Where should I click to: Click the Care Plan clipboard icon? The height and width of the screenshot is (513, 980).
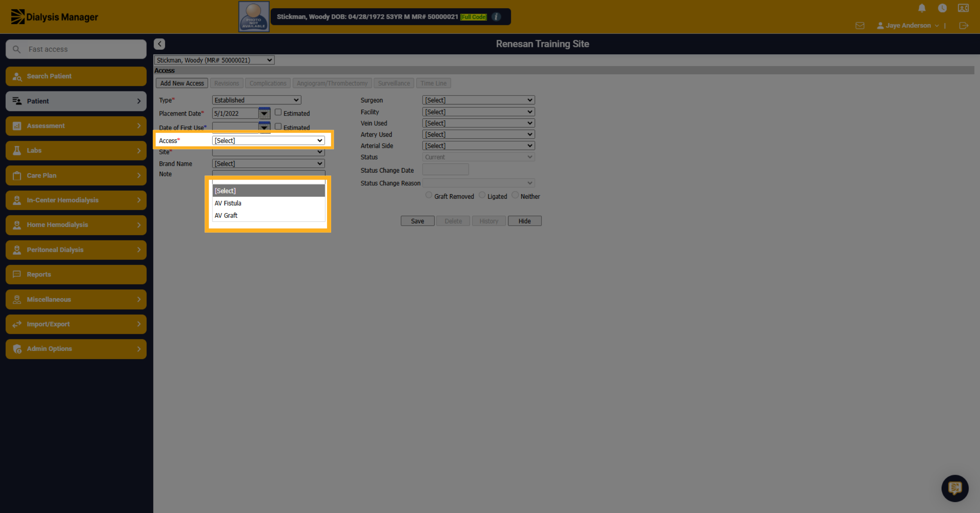pos(17,175)
